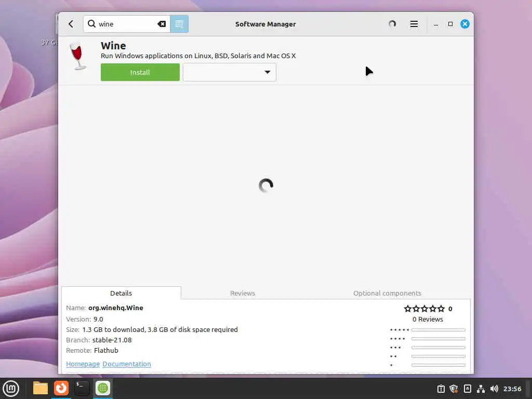
Task: Go back with the back arrow
Action: coord(71,24)
